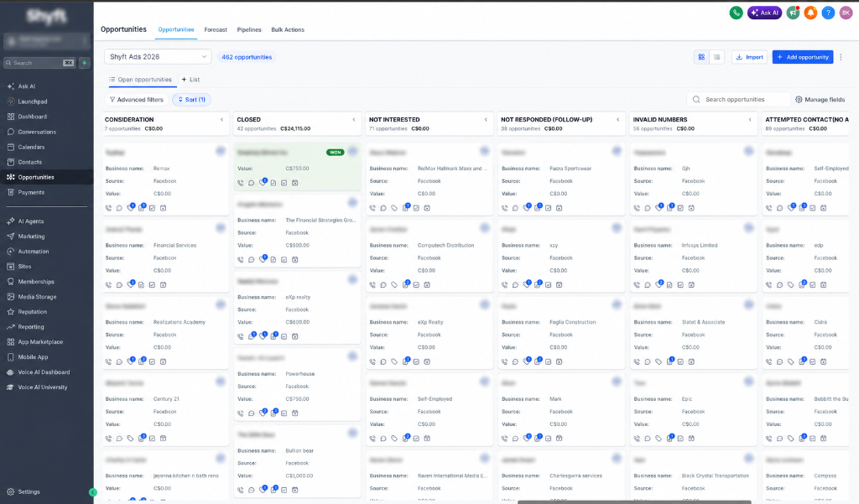
Task: Open Payments in the sidebar
Action: point(31,192)
